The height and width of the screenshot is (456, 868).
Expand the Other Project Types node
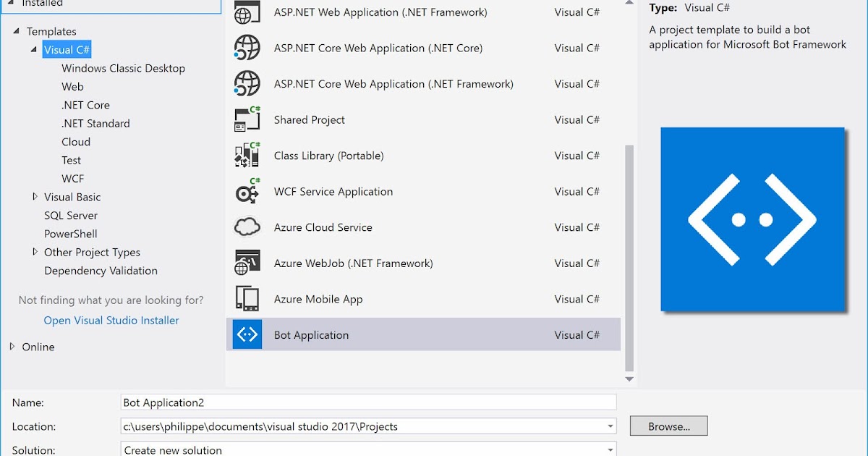(x=35, y=252)
